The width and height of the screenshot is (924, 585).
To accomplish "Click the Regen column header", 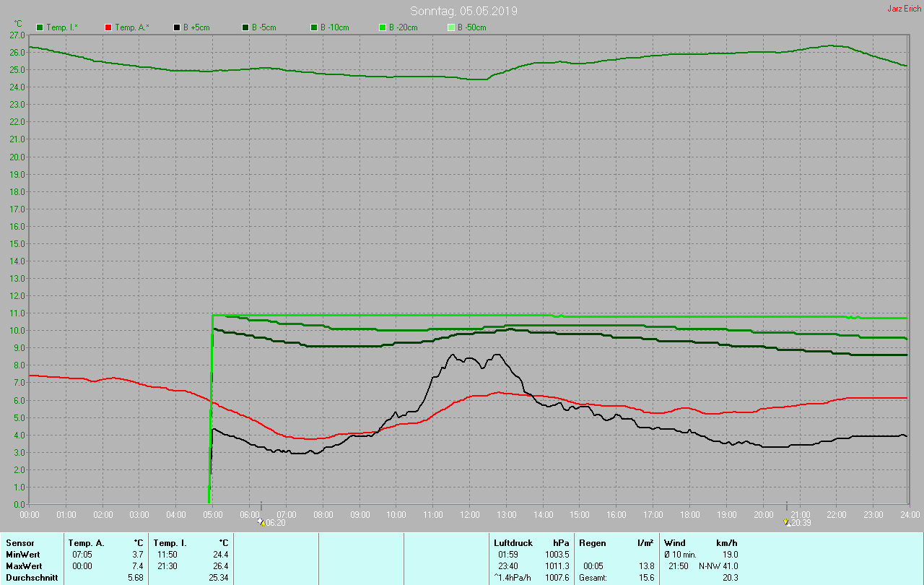I will [x=592, y=542].
